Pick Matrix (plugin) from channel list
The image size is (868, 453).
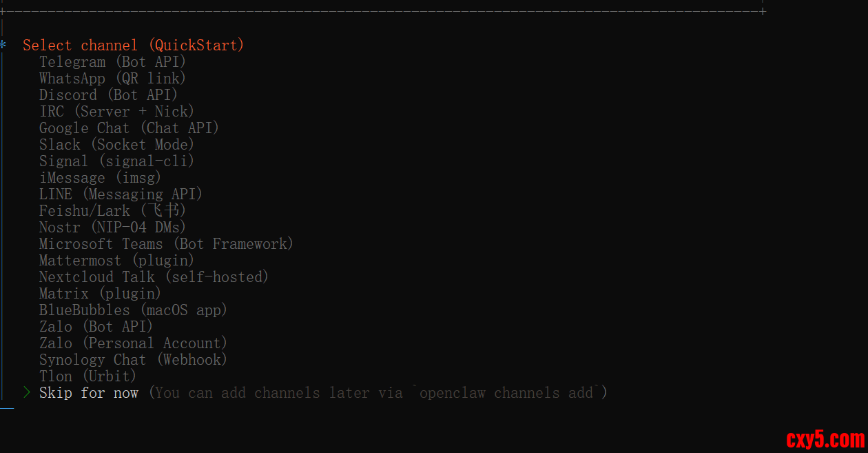100,294
